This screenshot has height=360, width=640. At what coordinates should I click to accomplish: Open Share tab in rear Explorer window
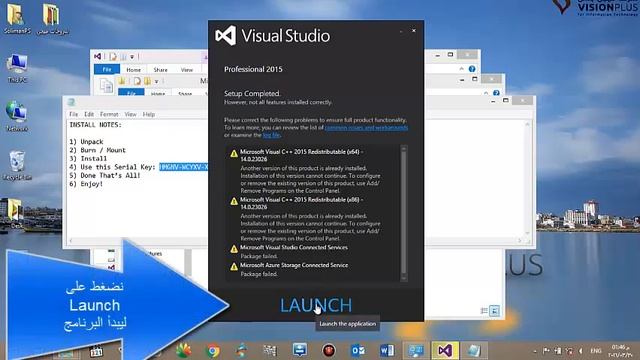(x=160, y=70)
